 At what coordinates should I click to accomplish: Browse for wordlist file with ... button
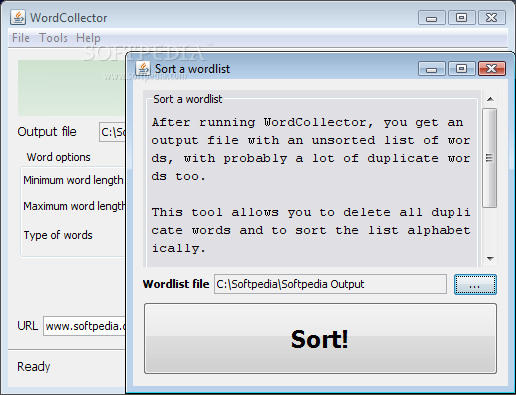(475, 284)
